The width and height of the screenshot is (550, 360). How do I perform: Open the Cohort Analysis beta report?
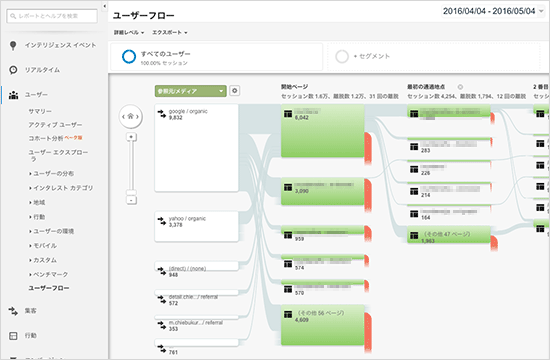click(x=55, y=138)
